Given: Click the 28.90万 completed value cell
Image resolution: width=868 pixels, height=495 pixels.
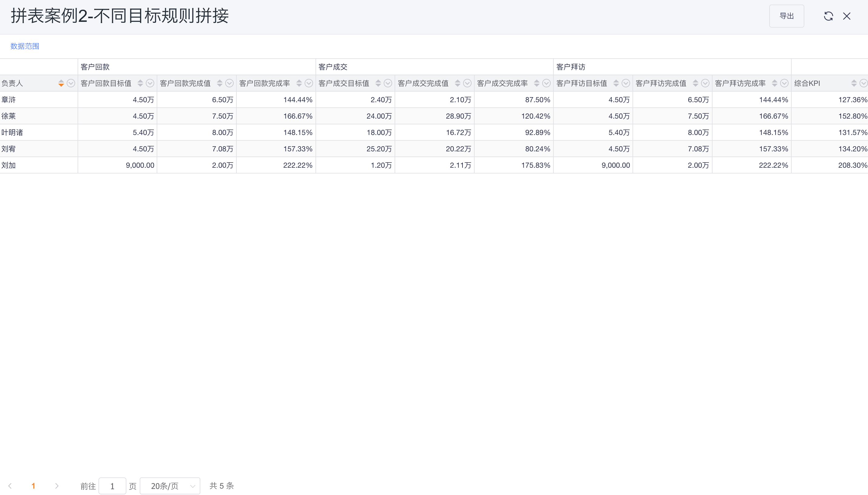Looking at the screenshot, I should (x=435, y=116).
